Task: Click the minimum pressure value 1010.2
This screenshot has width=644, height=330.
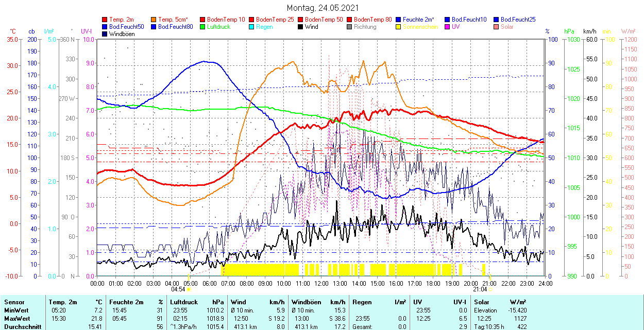Action: tap(215, 310)
